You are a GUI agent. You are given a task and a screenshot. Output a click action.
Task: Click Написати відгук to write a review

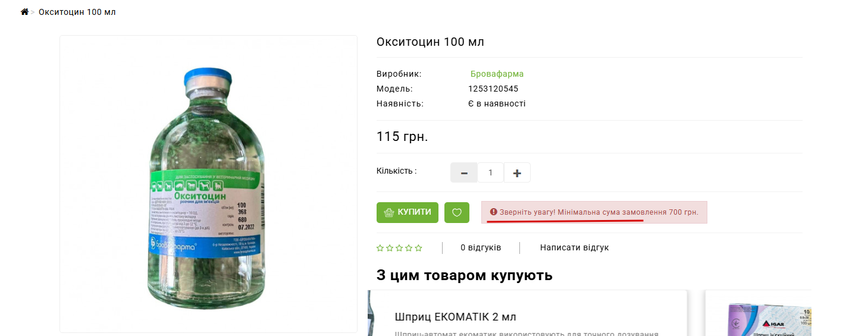point(575,248)
